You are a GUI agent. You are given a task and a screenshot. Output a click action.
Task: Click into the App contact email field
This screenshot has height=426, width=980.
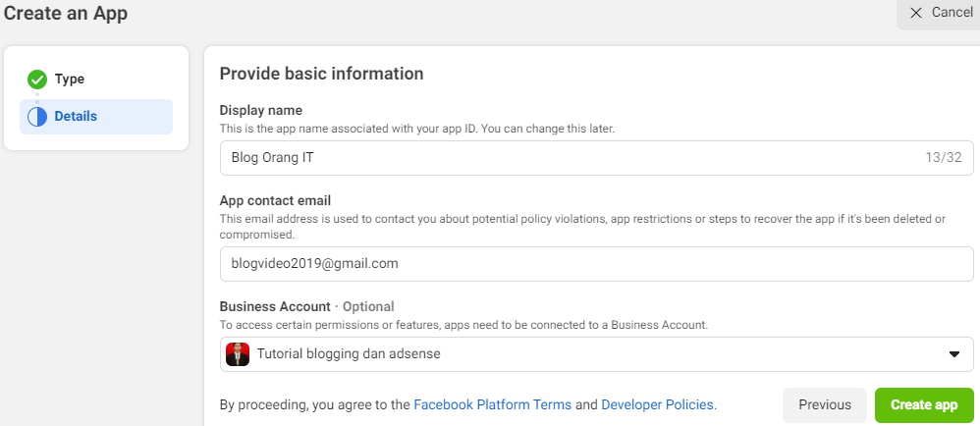click(x=595, y=264)
